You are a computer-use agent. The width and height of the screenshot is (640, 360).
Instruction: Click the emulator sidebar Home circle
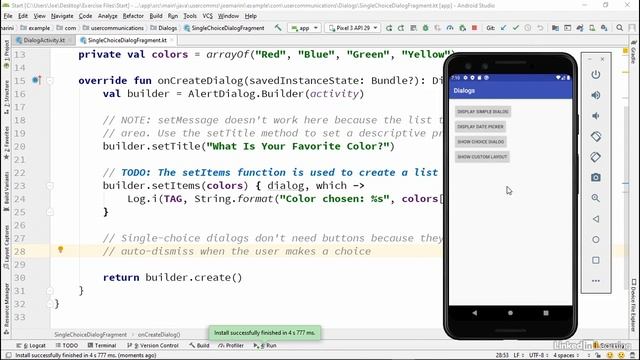pos(596,240)
